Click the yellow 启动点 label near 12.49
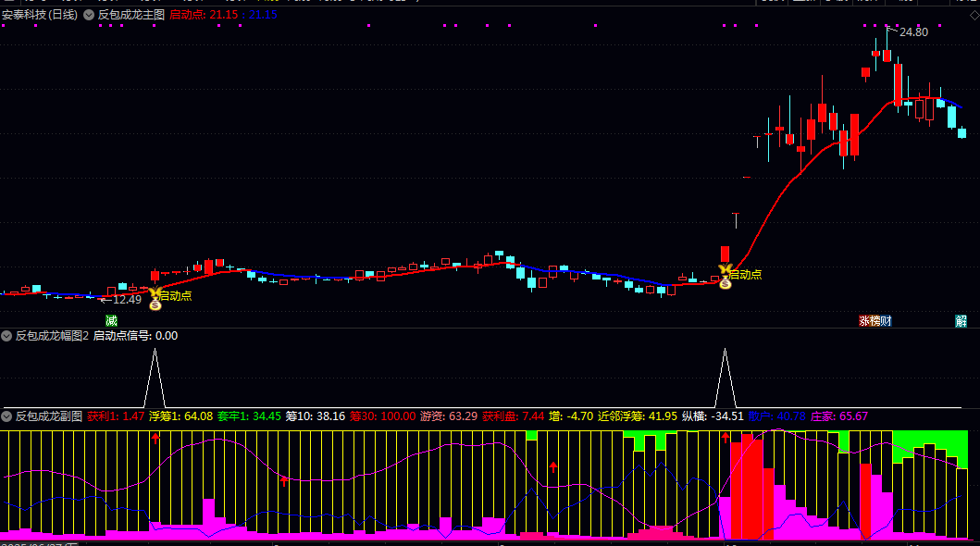The image size is (980, 546). (x=176, y=296)
